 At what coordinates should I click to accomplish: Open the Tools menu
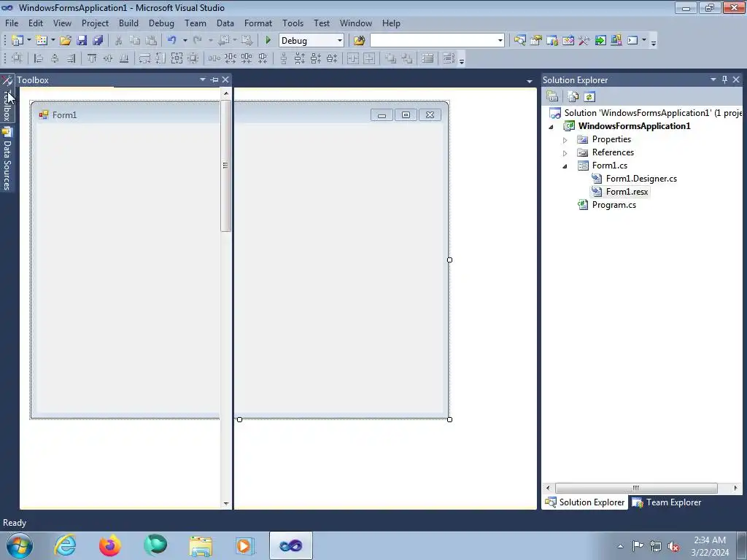[293, 23]
